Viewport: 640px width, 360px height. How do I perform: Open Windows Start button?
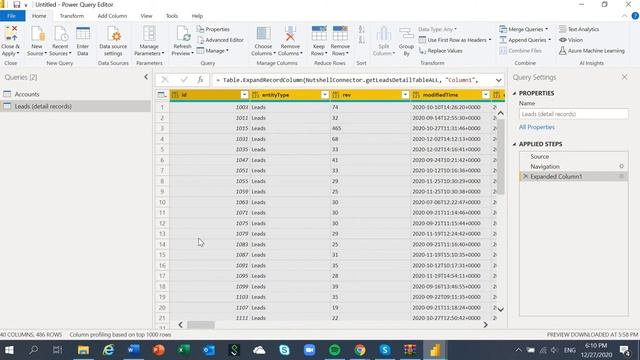pyautogui.click(x=9, y=350)
